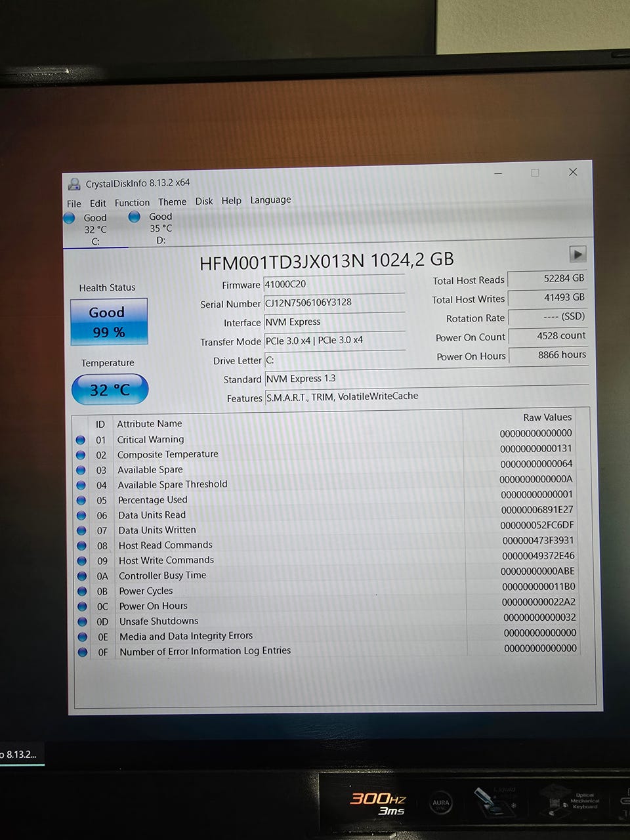Click the Critical Warning status orb
This screenshot has width=630, height=840.
coord(81,440)
